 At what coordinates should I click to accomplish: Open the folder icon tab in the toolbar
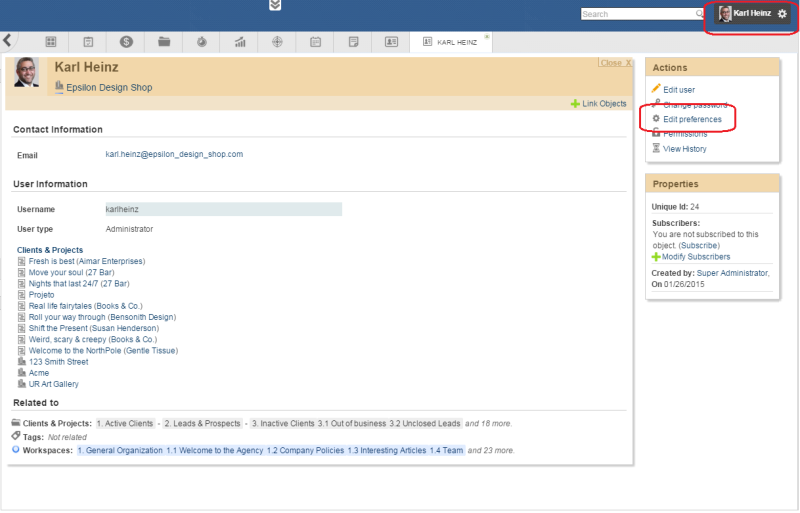[x=164, y=42]
